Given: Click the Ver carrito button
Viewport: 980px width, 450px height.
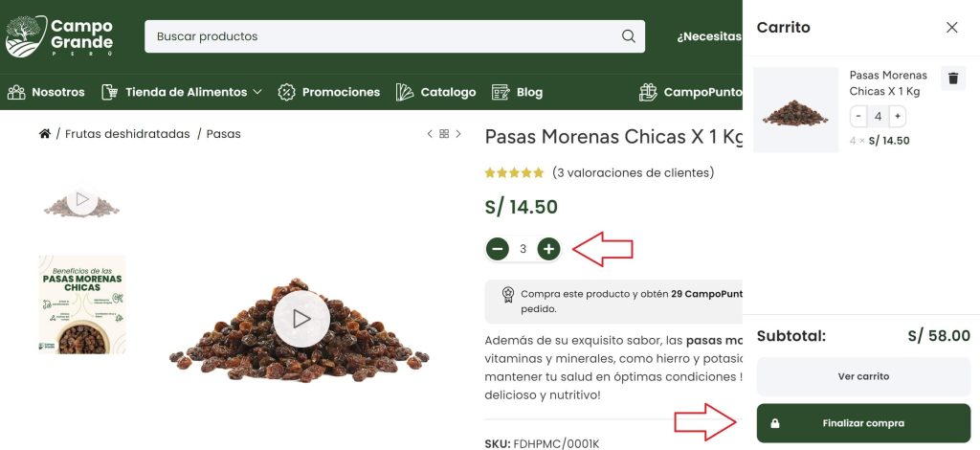Looking at the screenshot, I should [863, 376].
